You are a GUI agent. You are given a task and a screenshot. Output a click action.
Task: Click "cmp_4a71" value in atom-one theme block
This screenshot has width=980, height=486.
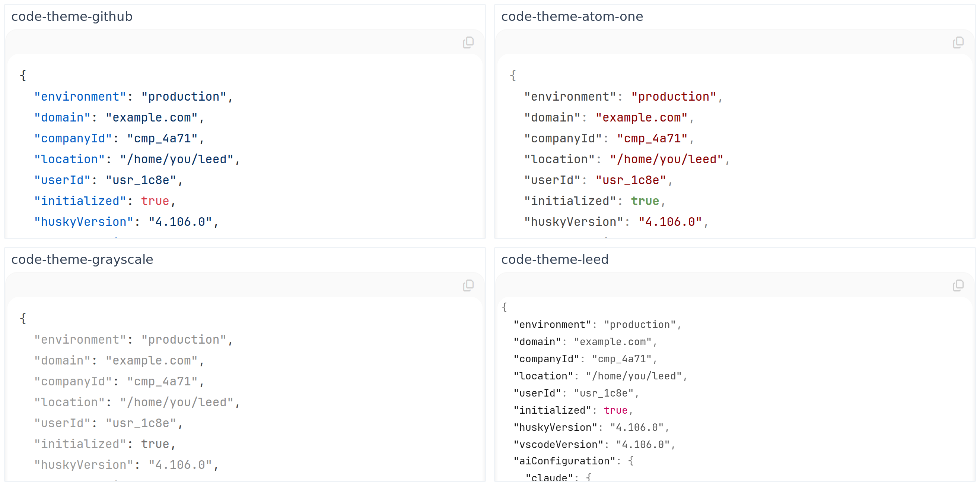point(652,139)
